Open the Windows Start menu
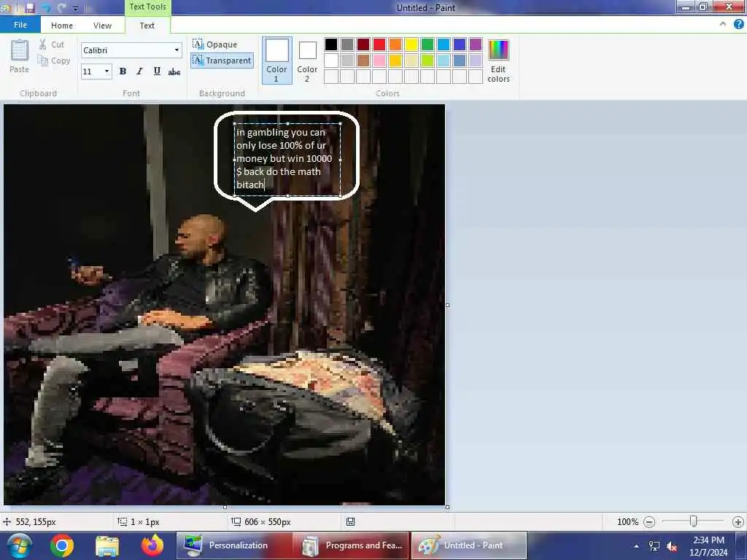This screenshot has height=560, width=747. click(19, 545)
